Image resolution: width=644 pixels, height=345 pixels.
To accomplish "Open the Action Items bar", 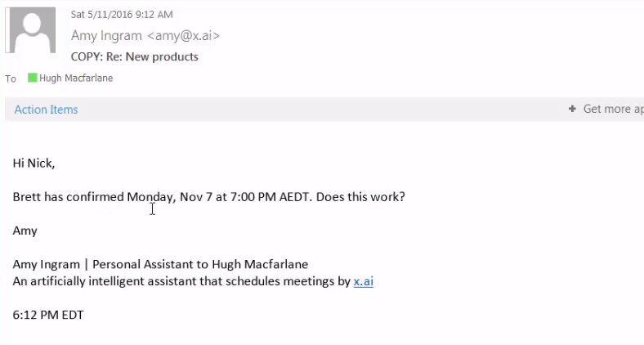I will tap(46, 110).
